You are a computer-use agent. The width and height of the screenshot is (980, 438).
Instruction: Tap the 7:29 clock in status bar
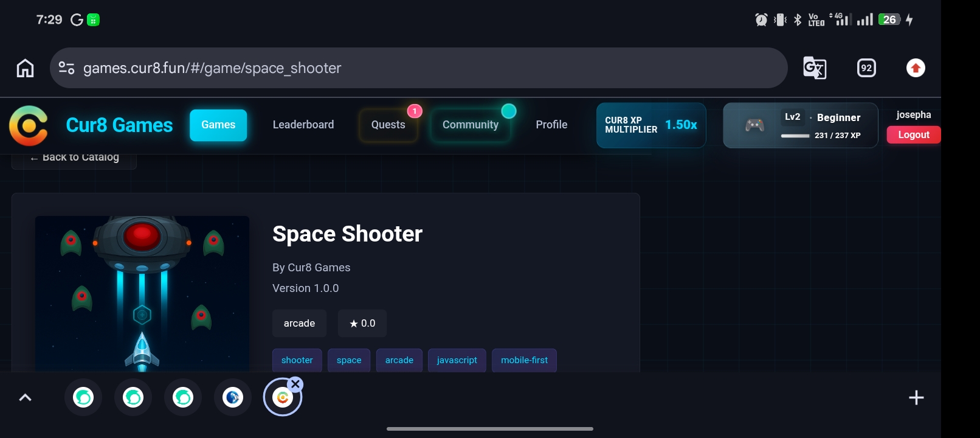49,20
